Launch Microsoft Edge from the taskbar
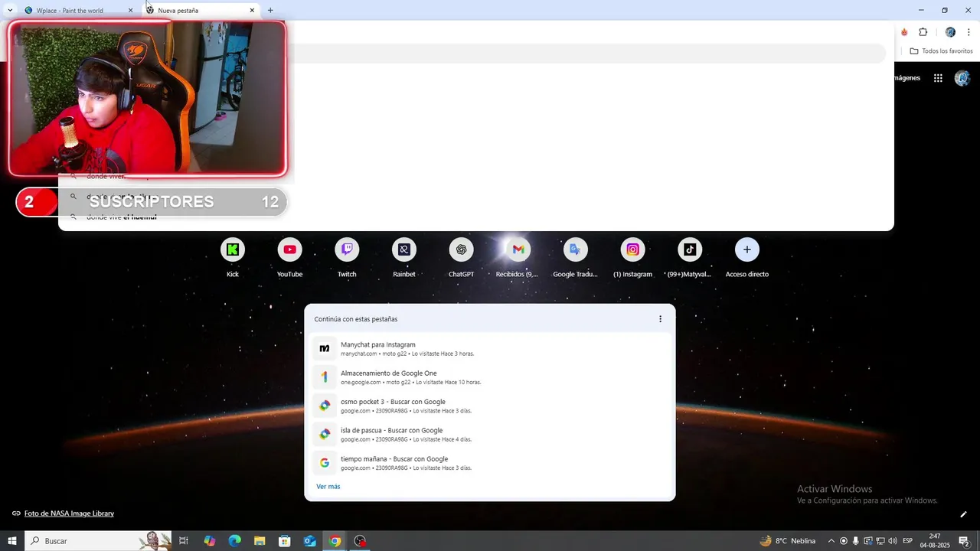 click(235, 541)
